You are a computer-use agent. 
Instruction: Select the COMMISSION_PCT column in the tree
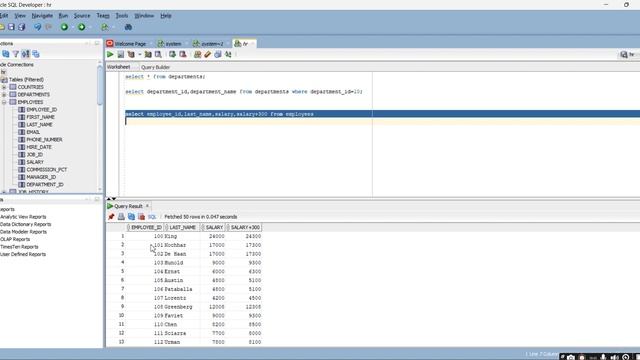pos(47,169)
